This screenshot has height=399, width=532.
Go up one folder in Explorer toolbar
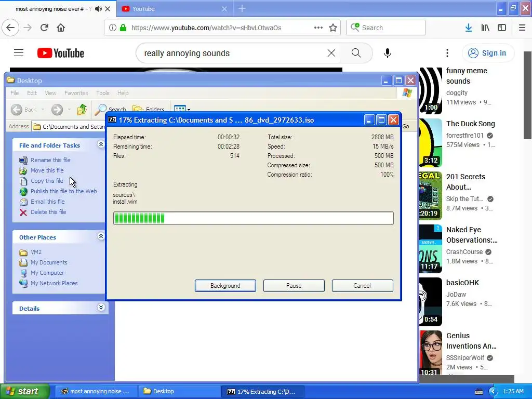pyautogui.click(x=82, y=109)
